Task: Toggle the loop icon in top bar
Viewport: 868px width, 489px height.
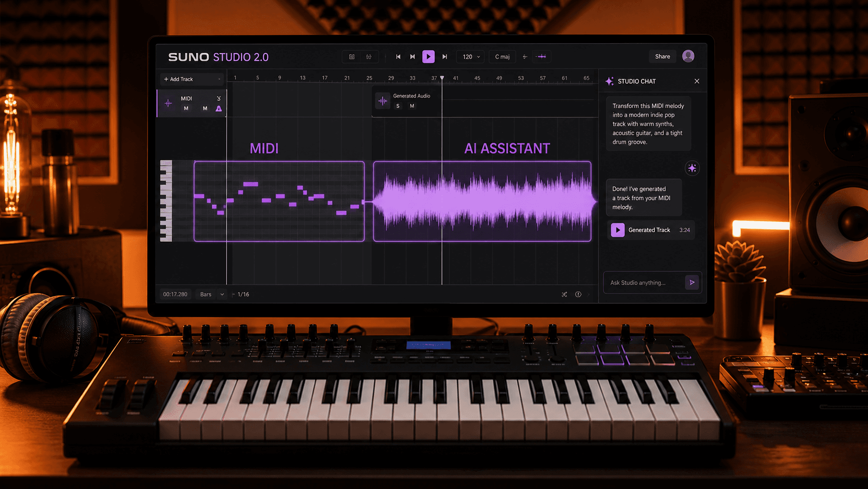Action: pyautogui.click(x=369, y=57)
